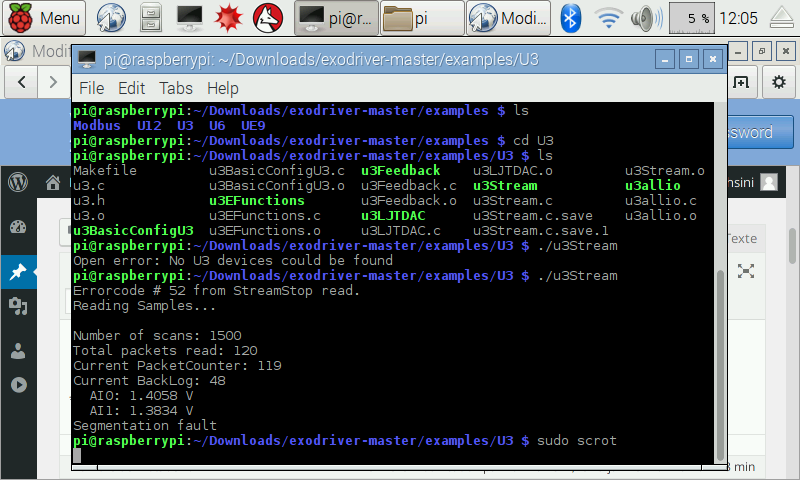Image resolution: width=800 pixels, height=480 pixels.
Task: Launch the web browser globe icon
Action: [111, 18]
